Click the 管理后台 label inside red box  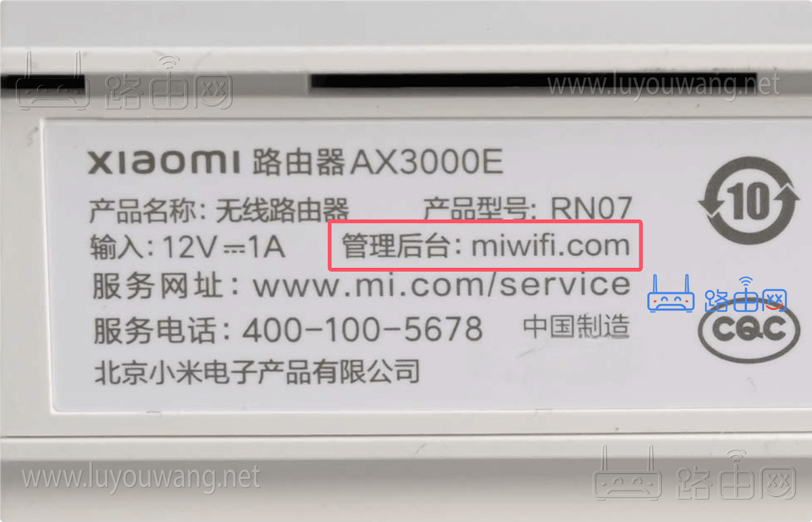[394, 246]
